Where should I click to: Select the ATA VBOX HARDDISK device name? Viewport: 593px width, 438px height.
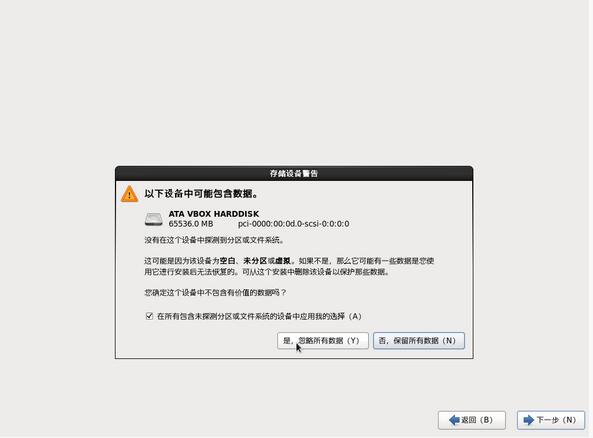[x=214, y=214]
